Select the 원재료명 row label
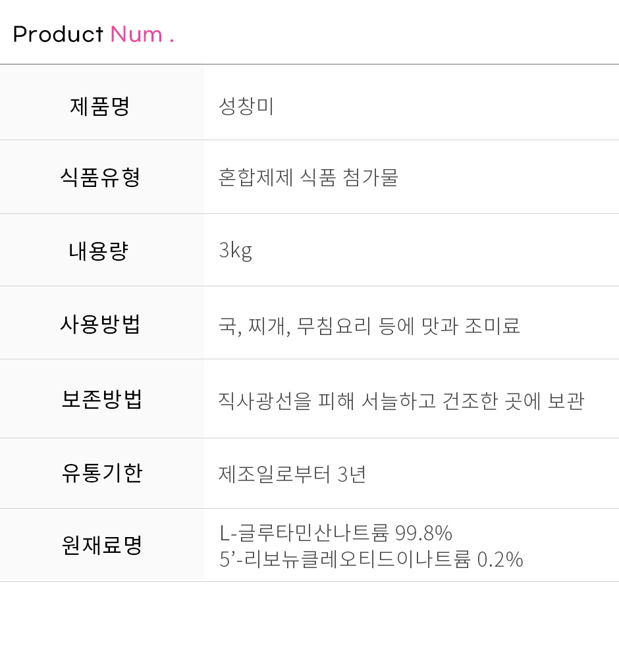 [x=101, y=545]
